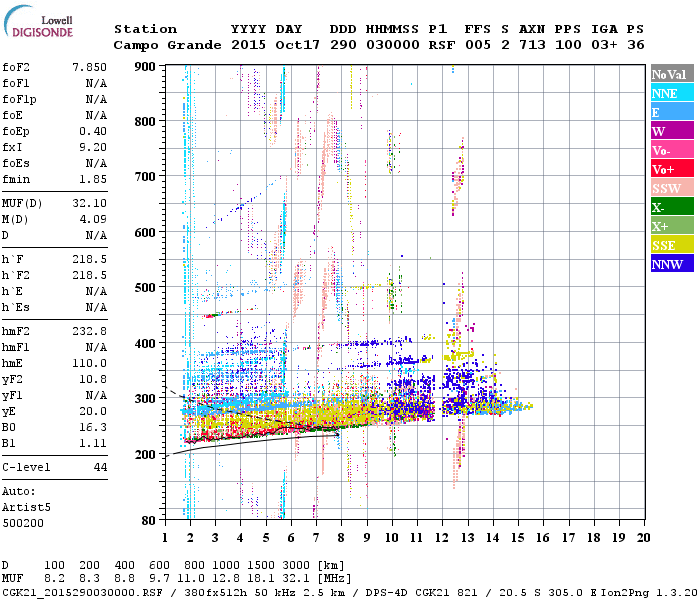Select the Vo+ red legend swatch

(x=672, y=169)
